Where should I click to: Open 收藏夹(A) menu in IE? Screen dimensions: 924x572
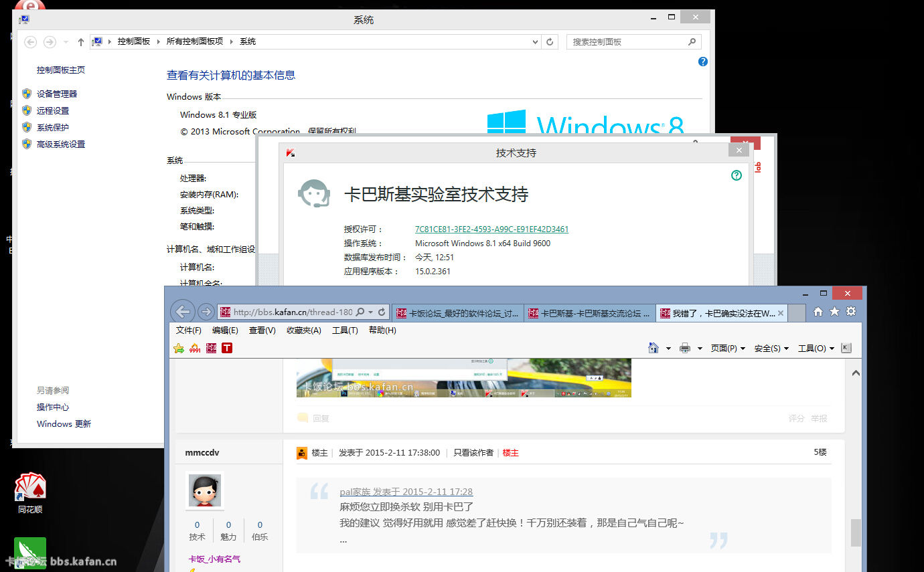coord(303,330)
